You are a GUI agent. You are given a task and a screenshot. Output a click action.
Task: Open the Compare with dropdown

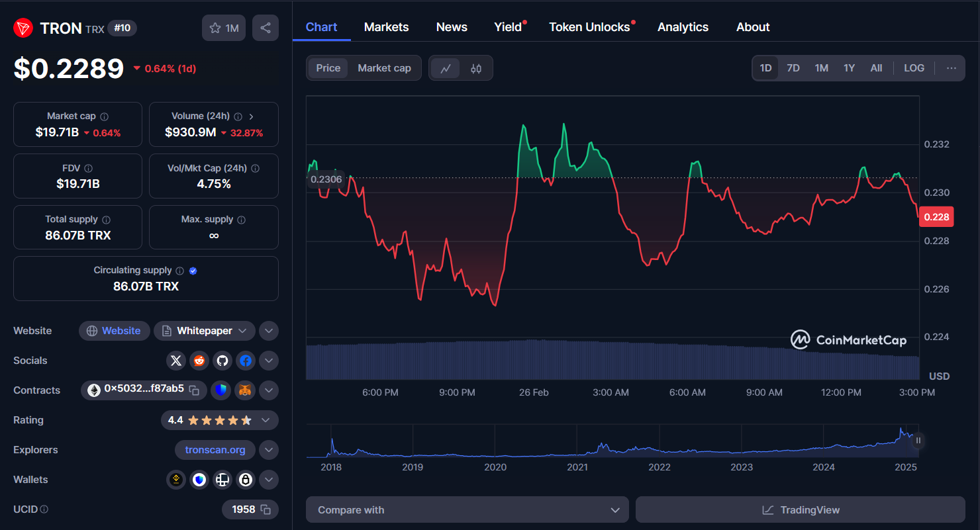tap(467, 509)
